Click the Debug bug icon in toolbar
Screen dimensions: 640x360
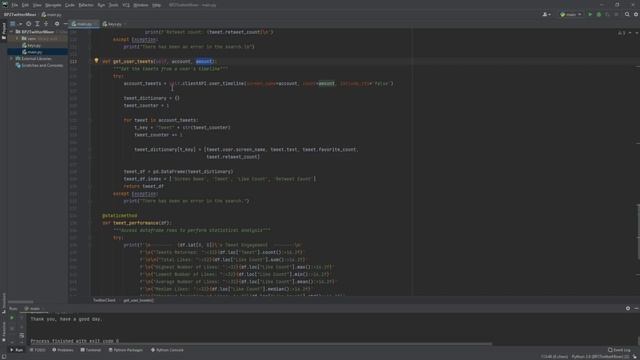[599, 15]
